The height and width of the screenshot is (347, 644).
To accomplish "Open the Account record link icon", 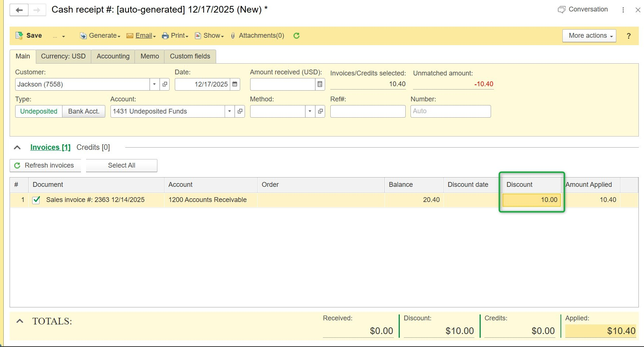I will pos(240,111).
